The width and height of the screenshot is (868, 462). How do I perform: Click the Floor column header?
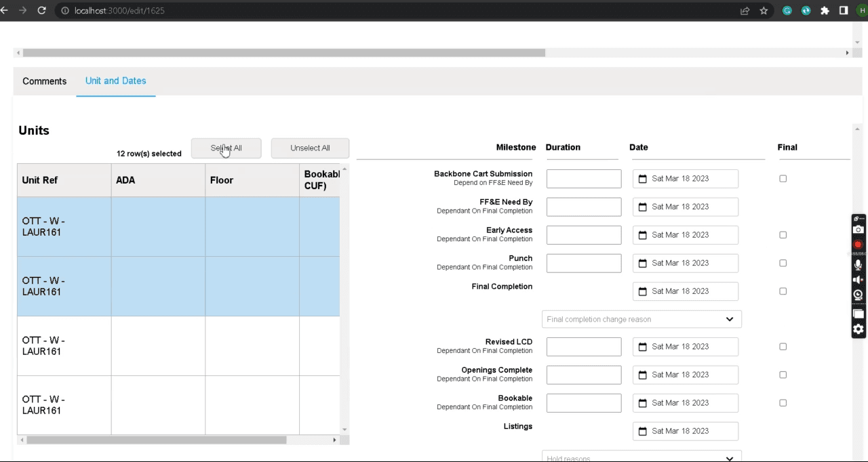[x=252, y=180]
